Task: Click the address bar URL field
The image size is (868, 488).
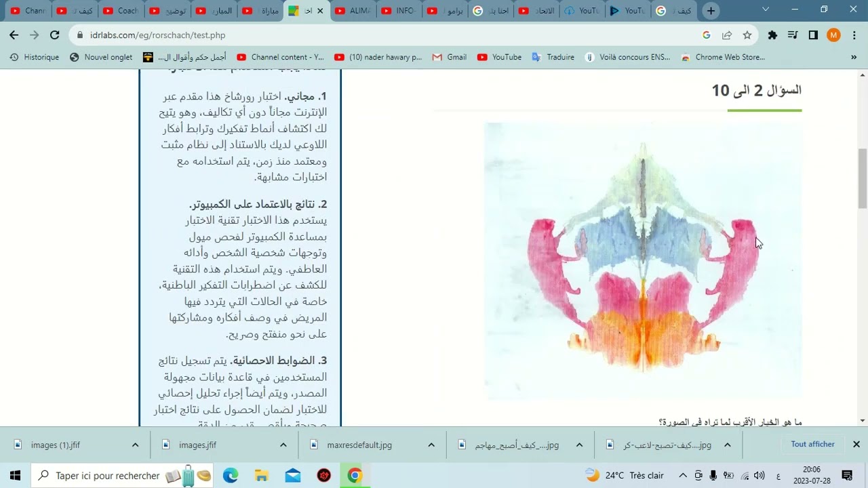Action: point(387,35)
